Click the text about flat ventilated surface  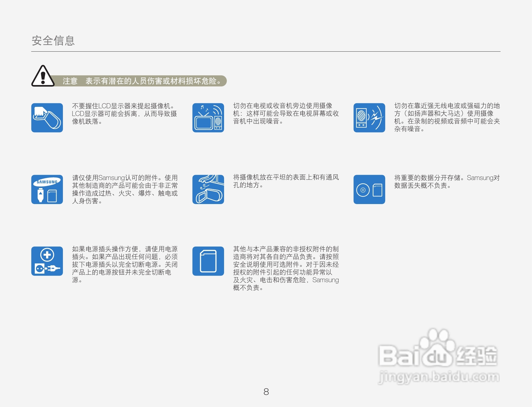(x=286, y=181)
